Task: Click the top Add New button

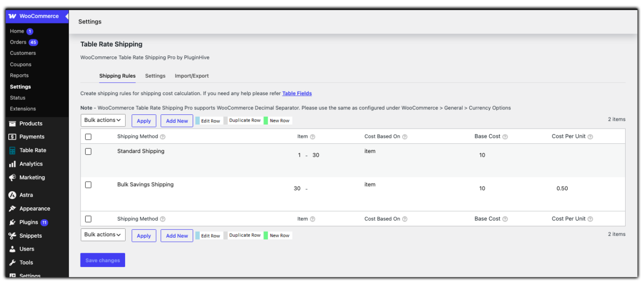Action: (177, 121)
